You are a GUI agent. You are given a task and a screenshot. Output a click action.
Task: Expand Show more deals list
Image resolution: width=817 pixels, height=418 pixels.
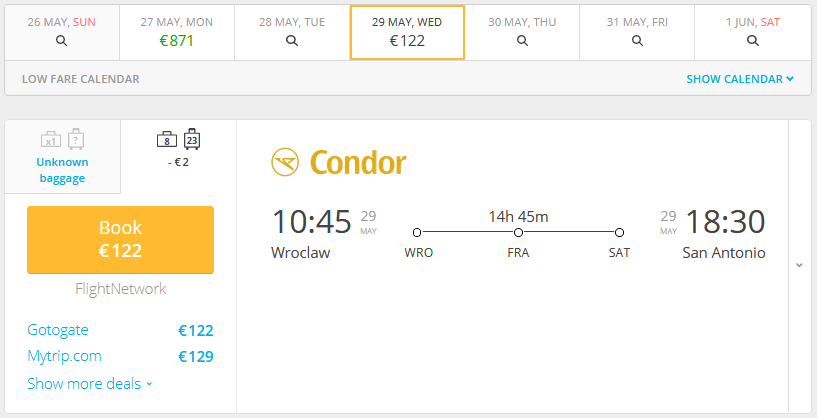[90, 383]
